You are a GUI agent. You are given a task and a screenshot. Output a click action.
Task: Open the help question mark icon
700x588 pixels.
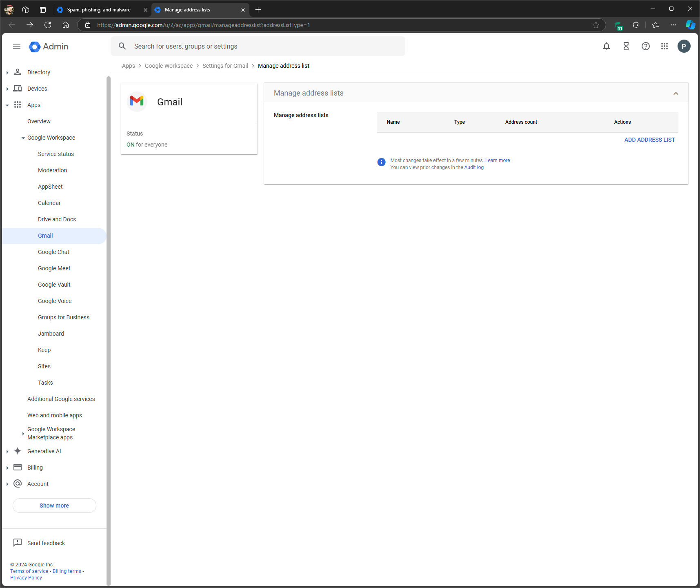point(646,46)
